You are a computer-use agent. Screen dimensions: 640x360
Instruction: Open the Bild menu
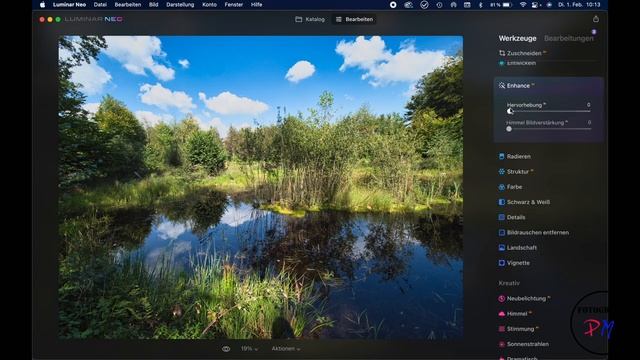coord(153,5)
